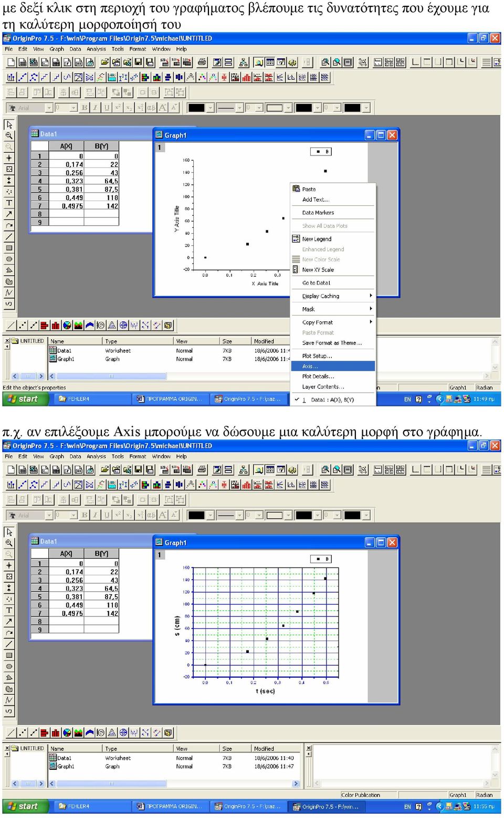
Task: Click New Project icon, context-menu screenshot
Action: pyautogui.click(x=10, y=62)
